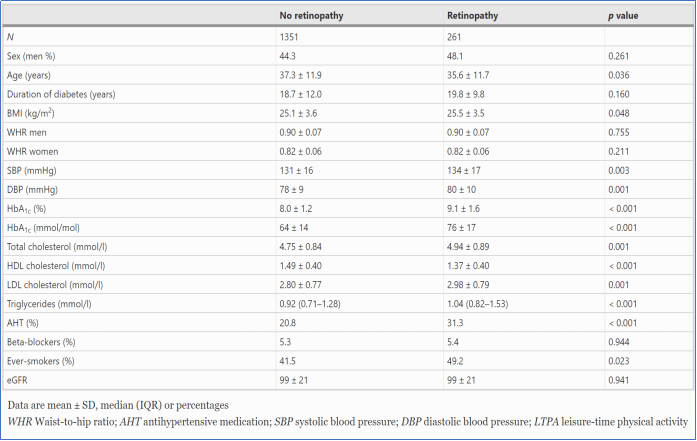
Task: Click the 'HbA1c (mmol/mol)' row label
Action: [43, 228]
